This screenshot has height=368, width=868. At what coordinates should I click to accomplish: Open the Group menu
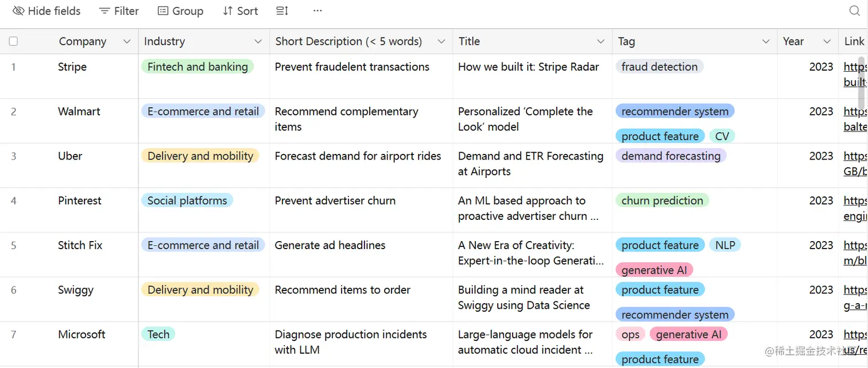point(180,11)
